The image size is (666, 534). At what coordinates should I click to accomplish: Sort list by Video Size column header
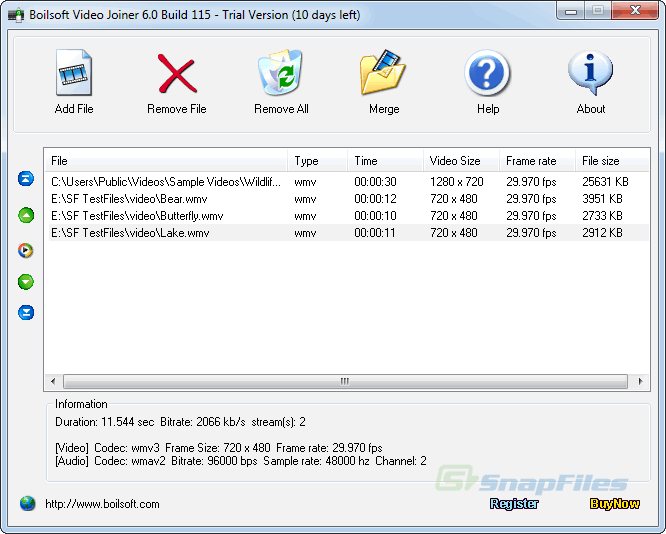461,161
